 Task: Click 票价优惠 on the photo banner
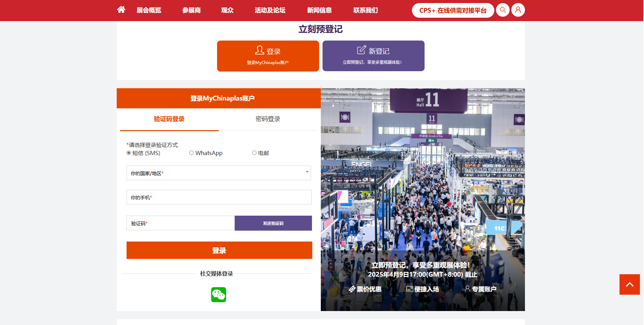[x=365, y=289]
